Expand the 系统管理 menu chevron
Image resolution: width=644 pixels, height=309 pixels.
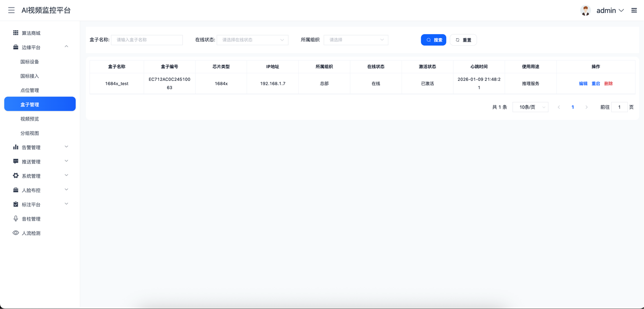pyautogui.click(x=66, y=175)
